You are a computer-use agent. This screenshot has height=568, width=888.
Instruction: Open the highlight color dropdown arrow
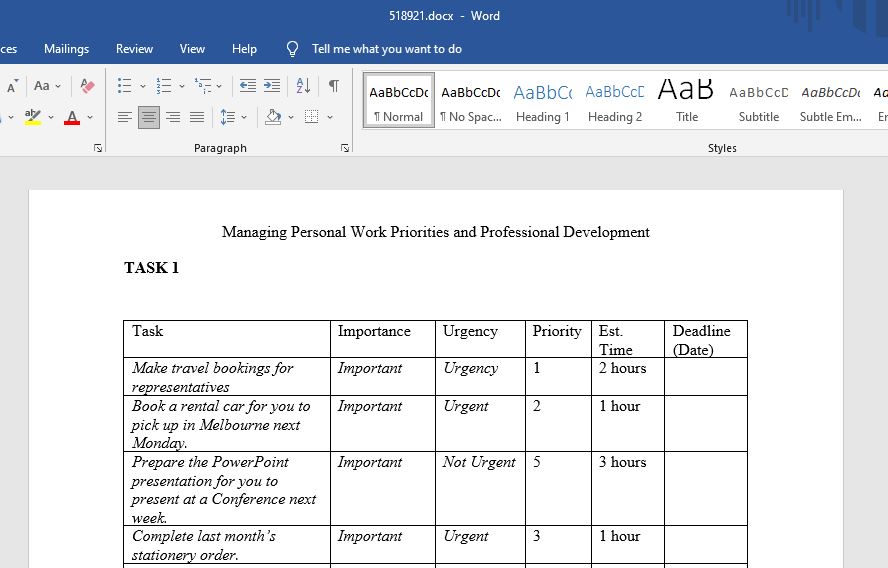click(x=50, y=117)
